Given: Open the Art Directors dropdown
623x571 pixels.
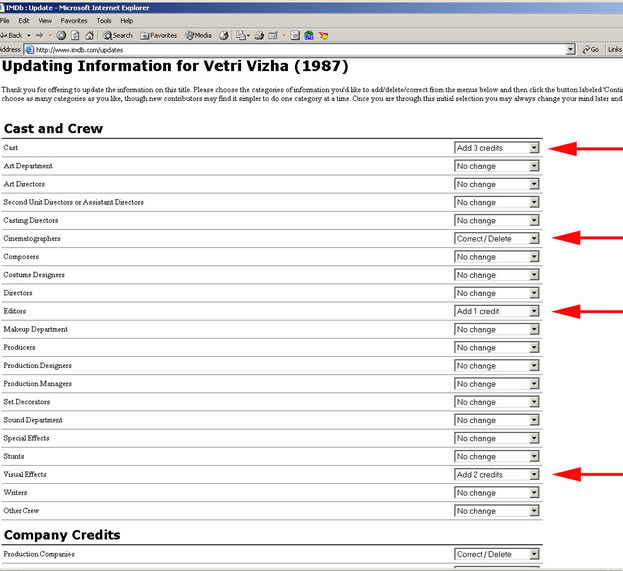Looking at the screenshot, I should click(497, 184).
